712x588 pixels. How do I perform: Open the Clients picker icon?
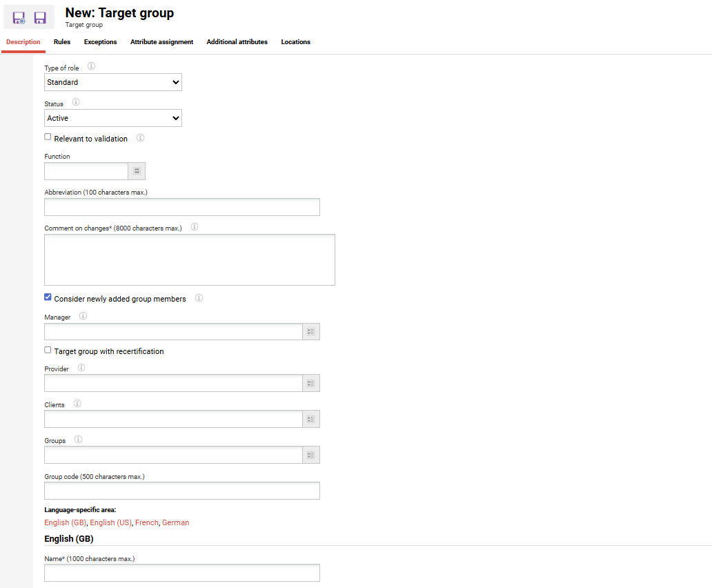click(310, 419)
